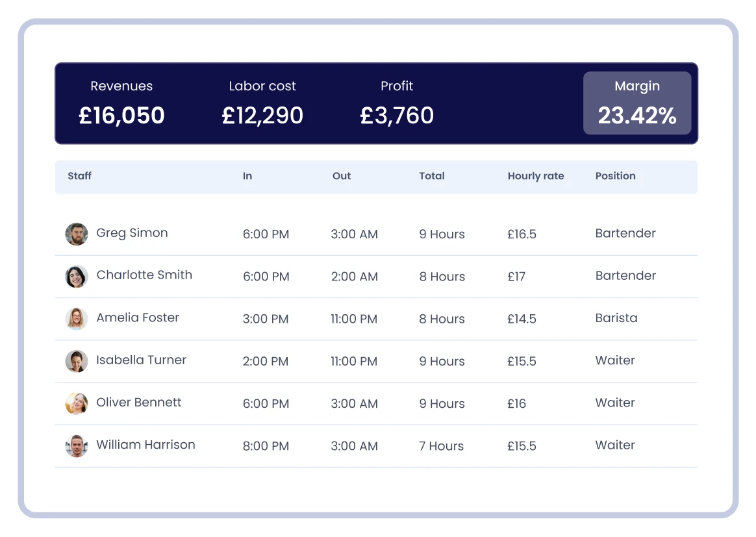Screen dimensions: 756x537
Task: Click Charlotte Smith's profile avatar
Action: (x=76, y=276)
